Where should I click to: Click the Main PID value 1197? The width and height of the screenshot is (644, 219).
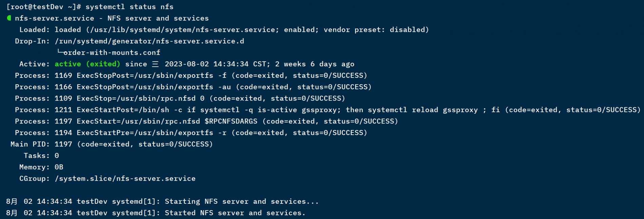(x=63, y=144)
